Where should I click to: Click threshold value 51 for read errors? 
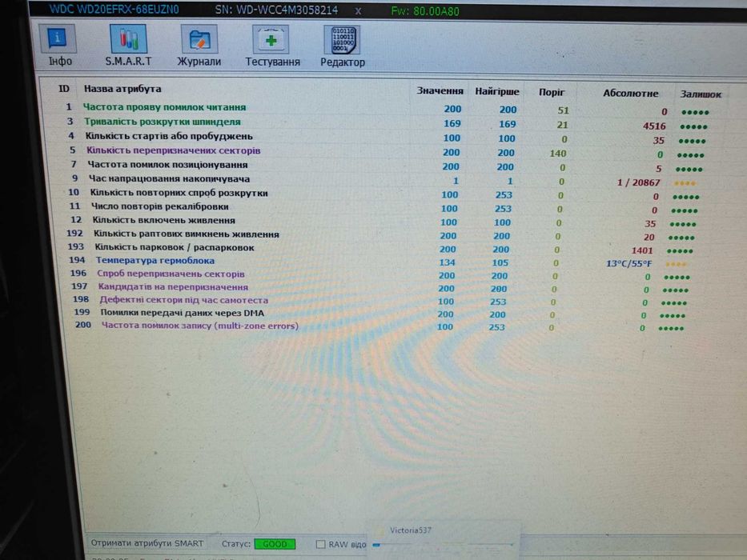pyautogui.click(x=563, y=110)
